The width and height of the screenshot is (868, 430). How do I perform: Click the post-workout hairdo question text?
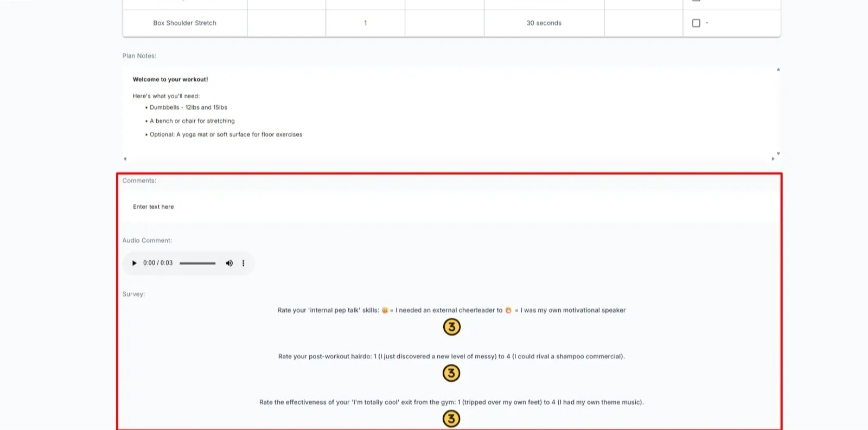tap(451, 356)
